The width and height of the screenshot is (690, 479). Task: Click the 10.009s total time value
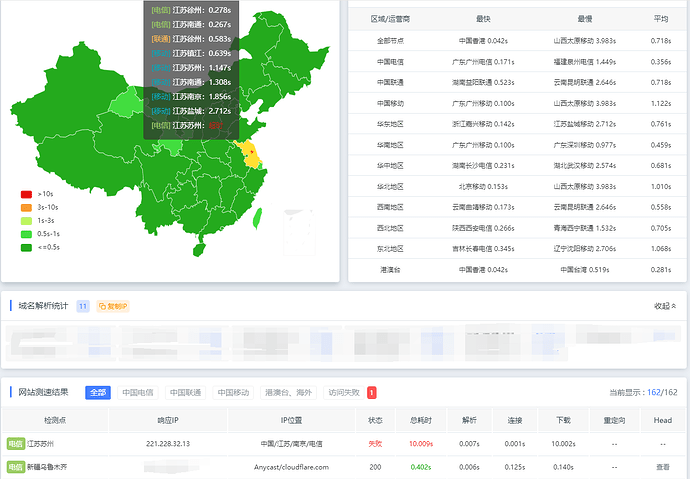[421, 444]
